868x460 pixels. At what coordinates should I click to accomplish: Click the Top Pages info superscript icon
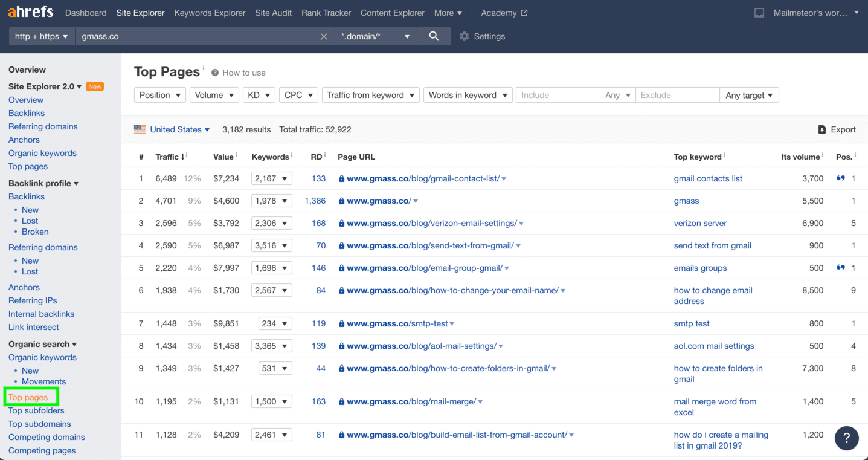pos(204,67)
